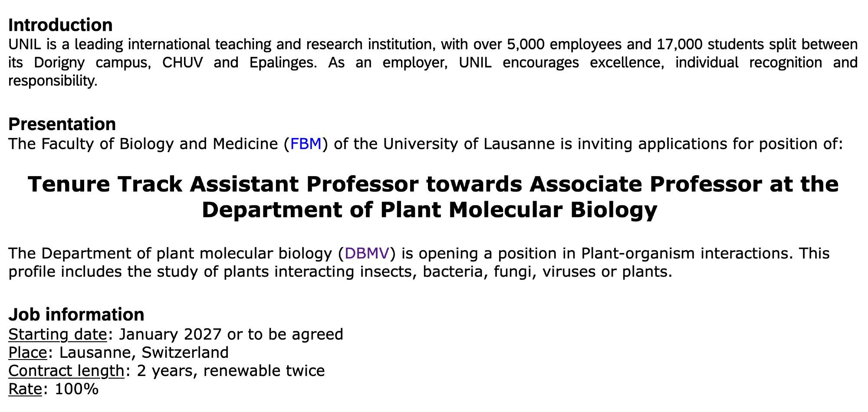Click the Job information heading
This screenshot has height=412, width=868.
[76, 314]
